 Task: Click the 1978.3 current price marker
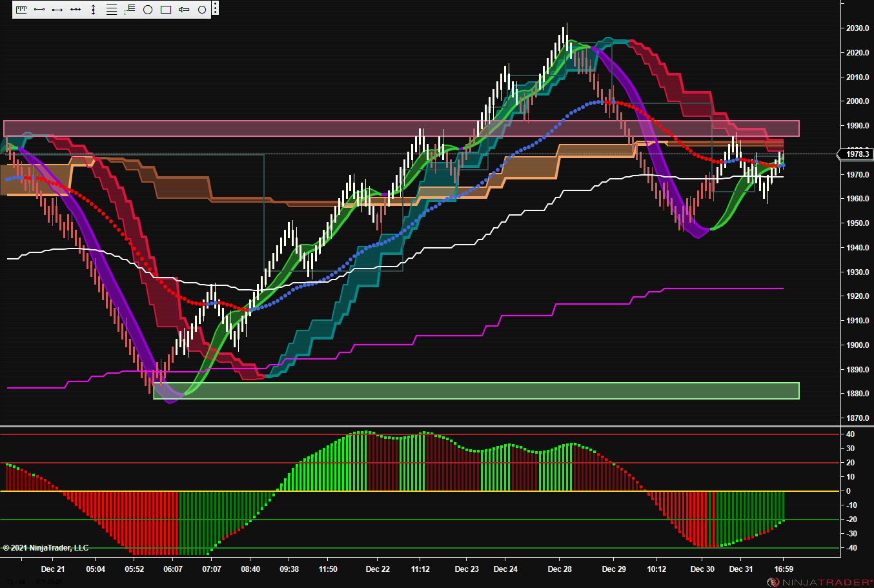(855, 154)
